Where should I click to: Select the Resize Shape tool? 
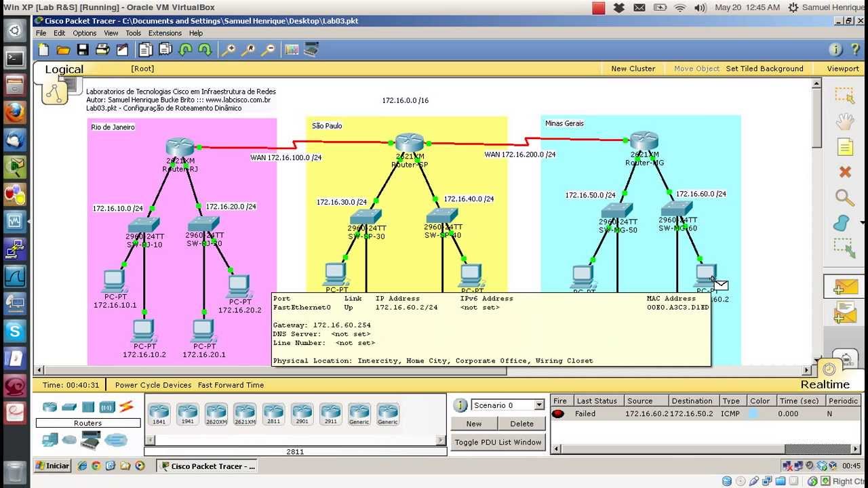[844, 248]
